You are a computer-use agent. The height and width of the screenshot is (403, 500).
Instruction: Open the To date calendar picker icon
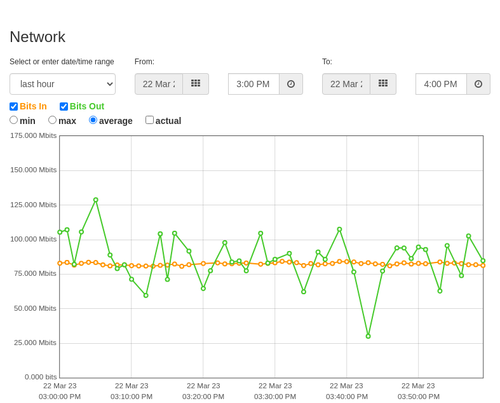tap(383, 84)
